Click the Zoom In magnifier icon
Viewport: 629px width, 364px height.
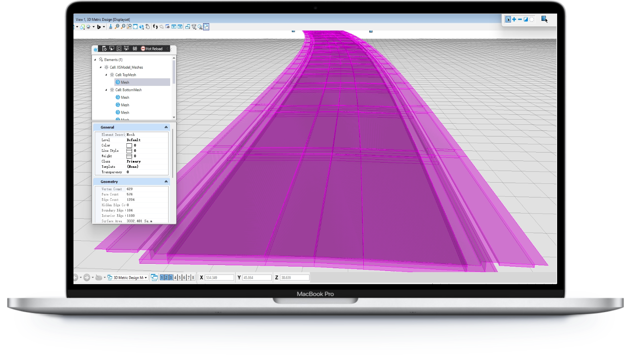117,27
